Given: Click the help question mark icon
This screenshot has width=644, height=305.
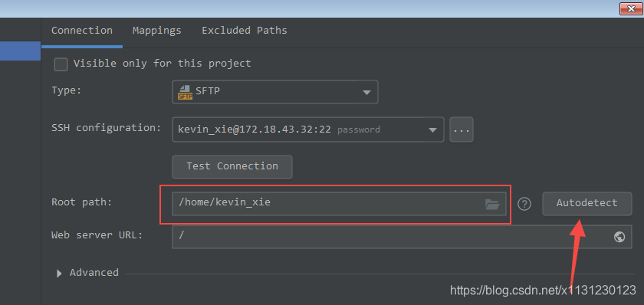Looking at the screenshot, I should 524,204.
